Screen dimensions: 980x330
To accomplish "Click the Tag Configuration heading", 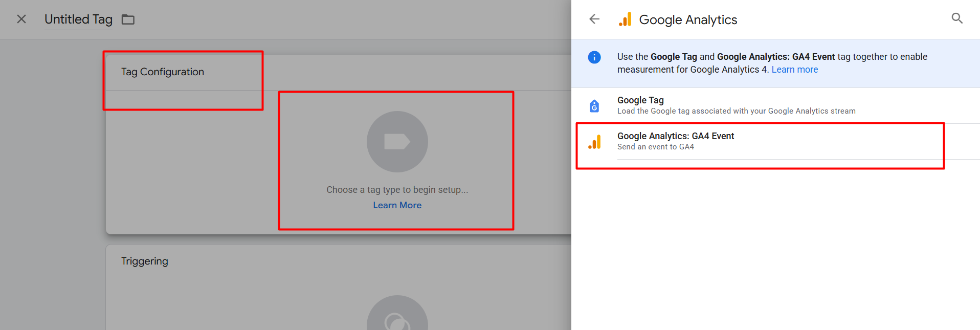I will click(x=162, y=72).
